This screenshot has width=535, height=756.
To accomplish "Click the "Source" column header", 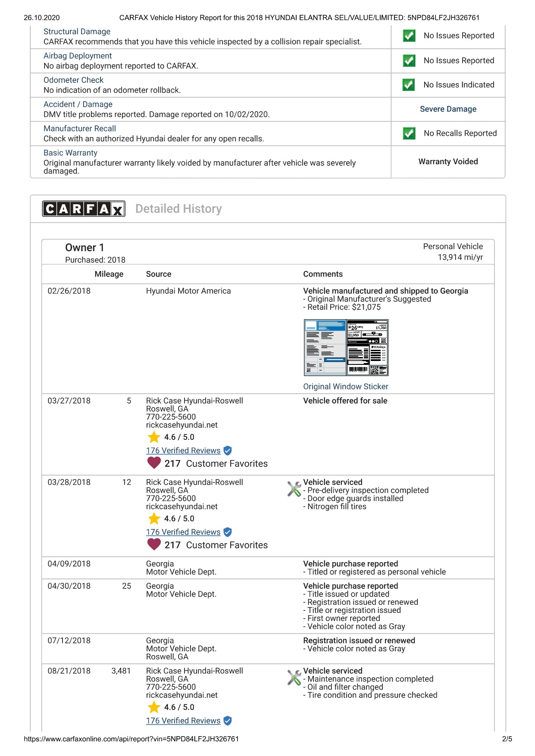I will pos(159,274).
